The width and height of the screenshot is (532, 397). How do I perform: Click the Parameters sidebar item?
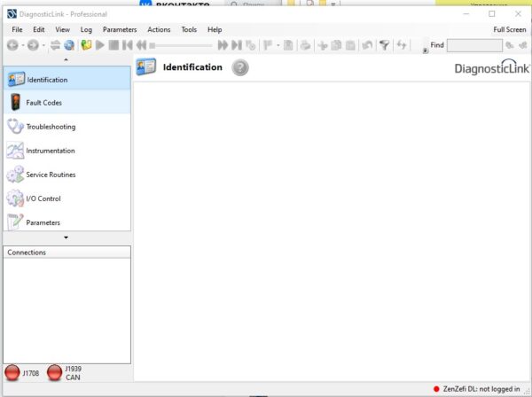tap(43, 222)
